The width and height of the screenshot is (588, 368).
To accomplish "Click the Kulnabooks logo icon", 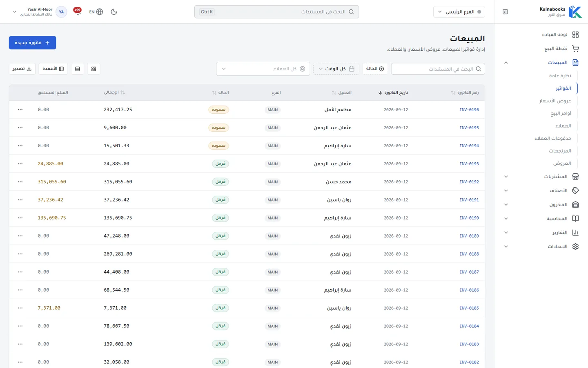I will click(575, 12).
